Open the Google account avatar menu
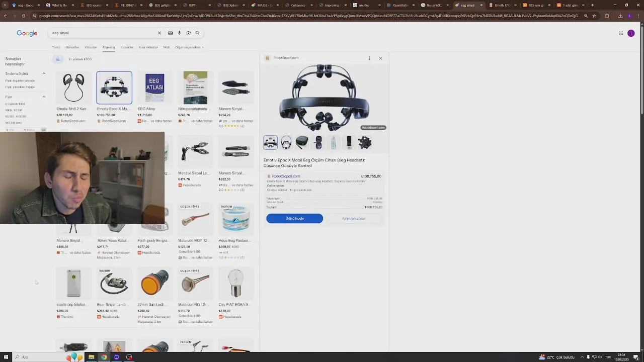This screenshot has height=362, width=644. coord(631,33)
